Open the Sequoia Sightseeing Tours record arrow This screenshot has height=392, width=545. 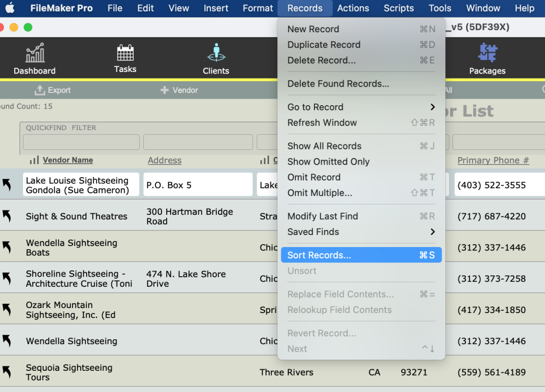[x=7, y=372]
